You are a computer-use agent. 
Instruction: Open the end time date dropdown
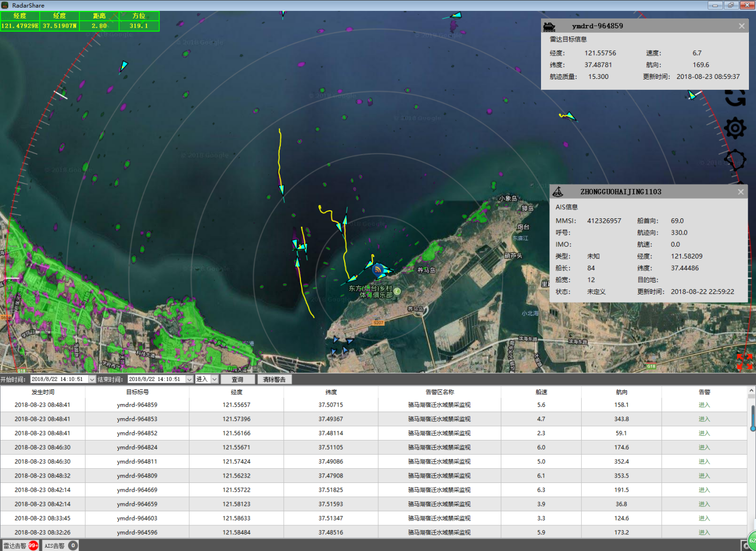(x=189, y=379)
